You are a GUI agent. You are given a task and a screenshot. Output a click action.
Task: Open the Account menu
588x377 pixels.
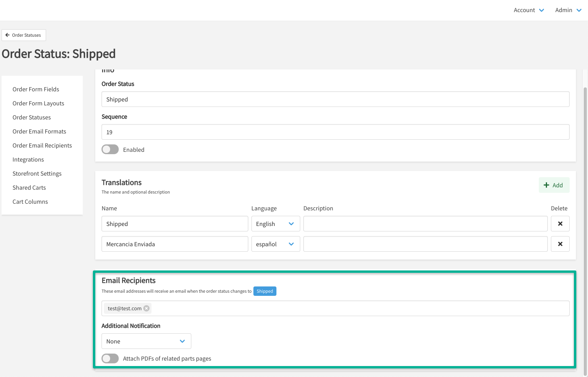tap(529, 10)
